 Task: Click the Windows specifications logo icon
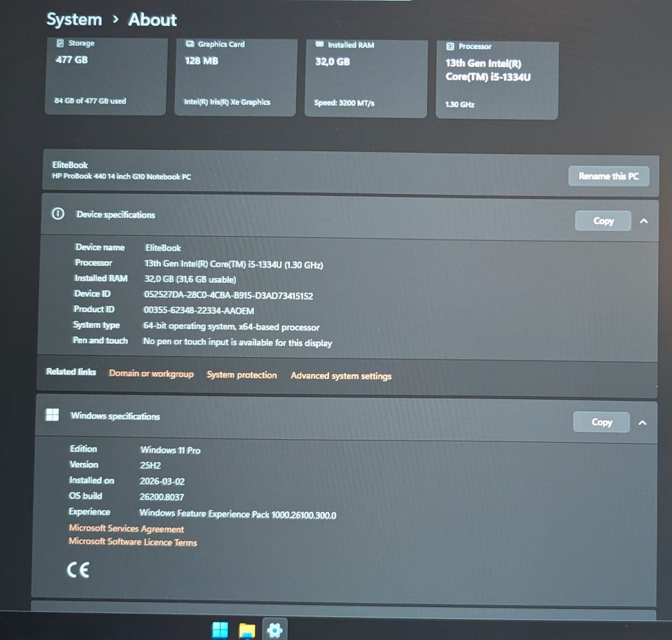point(52,415)
